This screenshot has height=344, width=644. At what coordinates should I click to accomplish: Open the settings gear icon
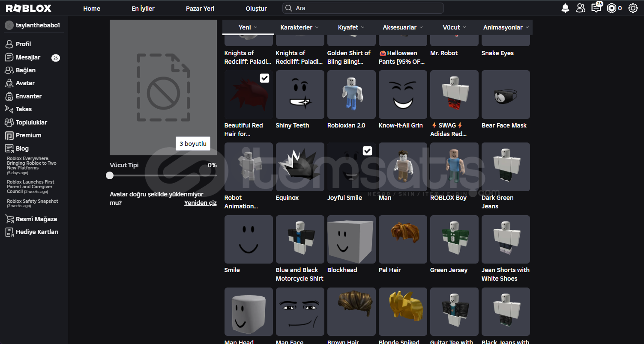click(633, 8)
